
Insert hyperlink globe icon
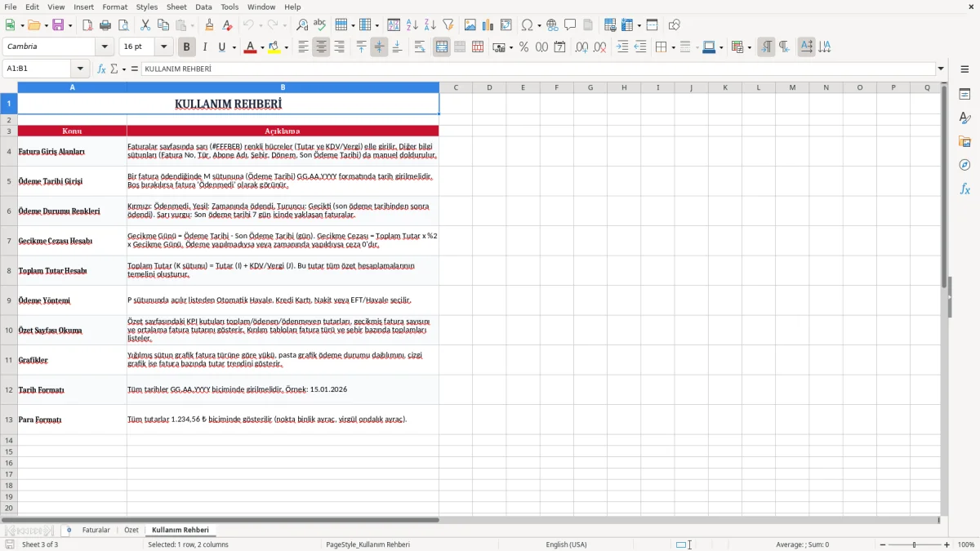click(552, 25)
